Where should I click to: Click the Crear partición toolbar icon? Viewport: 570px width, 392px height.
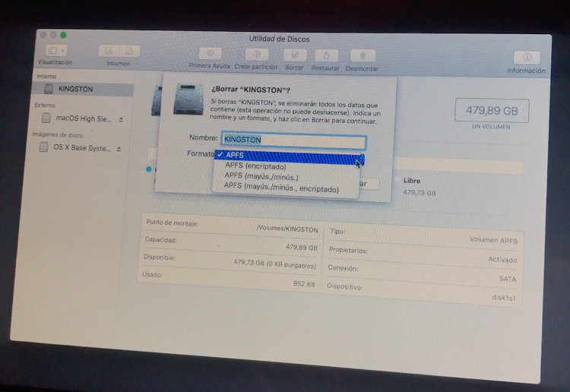click(257, 55)
